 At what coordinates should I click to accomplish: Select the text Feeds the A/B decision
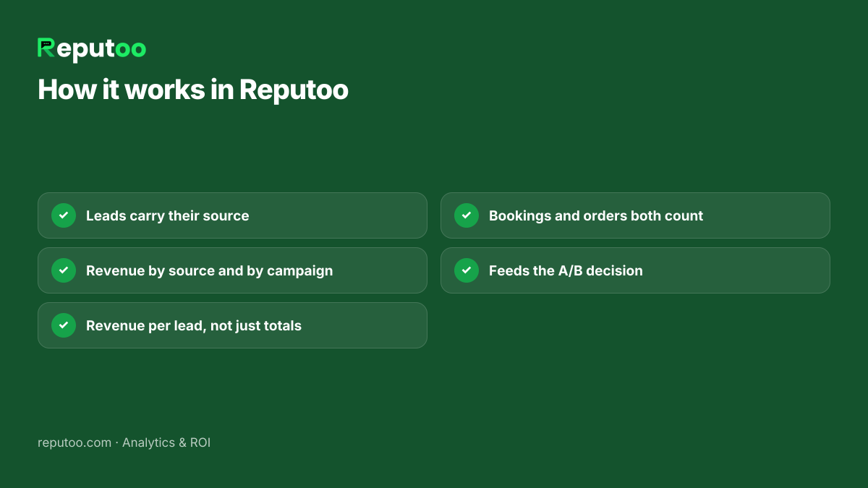pyautogui.click(x=566, y=271)
